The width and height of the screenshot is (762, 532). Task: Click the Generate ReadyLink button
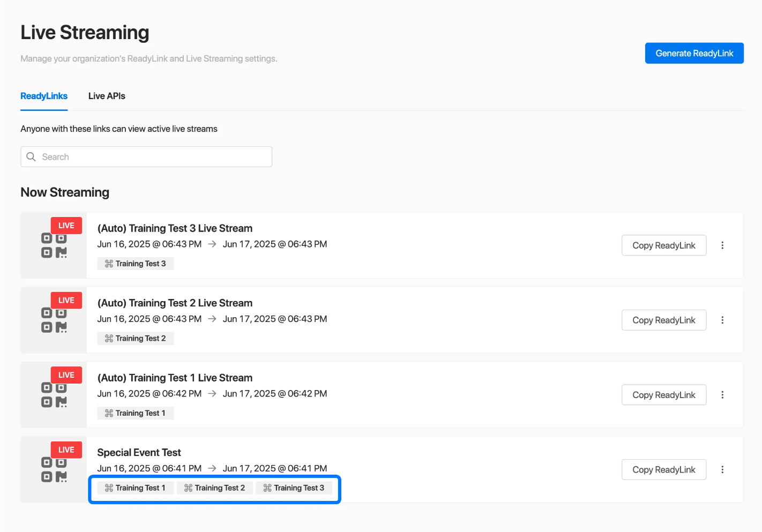pyautogui.click(x=694, y=54)
